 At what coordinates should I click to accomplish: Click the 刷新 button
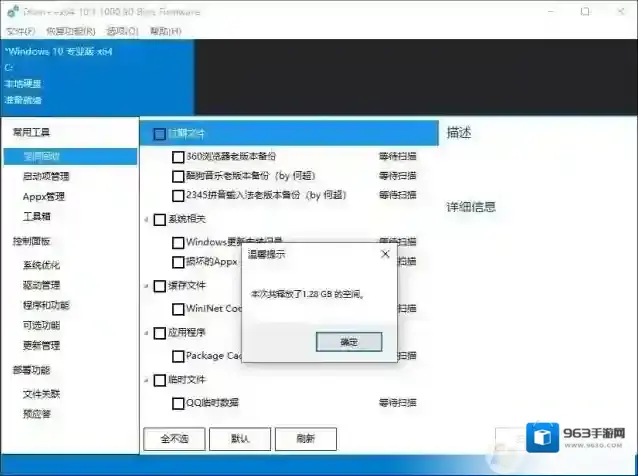point(306,438)
